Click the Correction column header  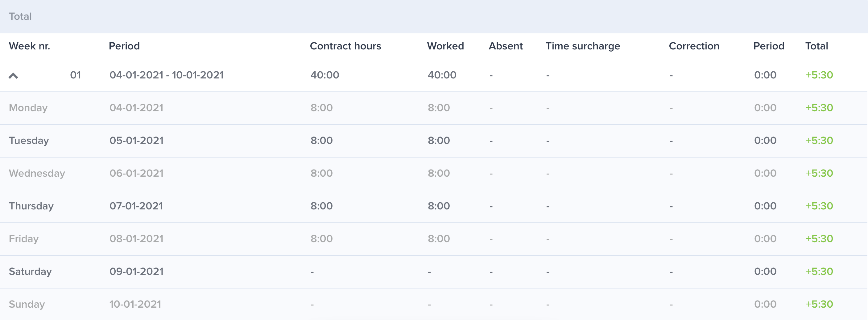[694, 46]
